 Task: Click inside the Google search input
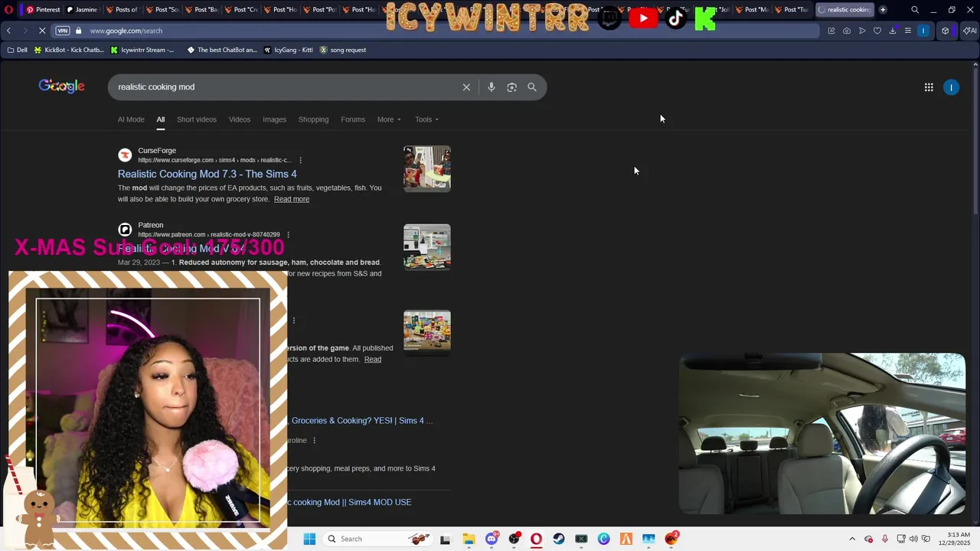(283, 87)
